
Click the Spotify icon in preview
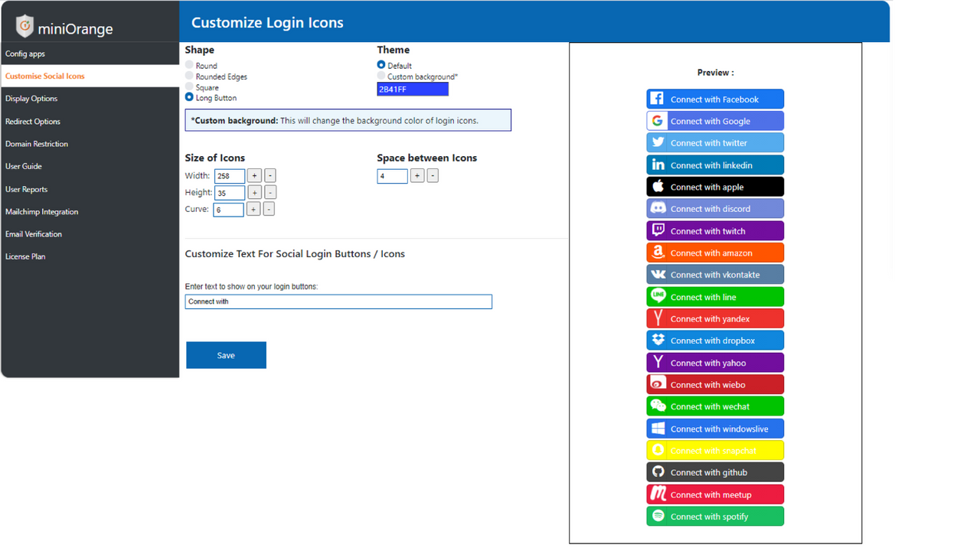click(658, 516)
